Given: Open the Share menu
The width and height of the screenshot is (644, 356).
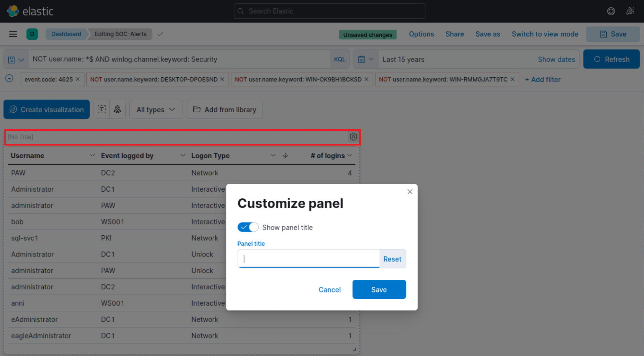Looking at the screenshot, I should click(454, 34).
